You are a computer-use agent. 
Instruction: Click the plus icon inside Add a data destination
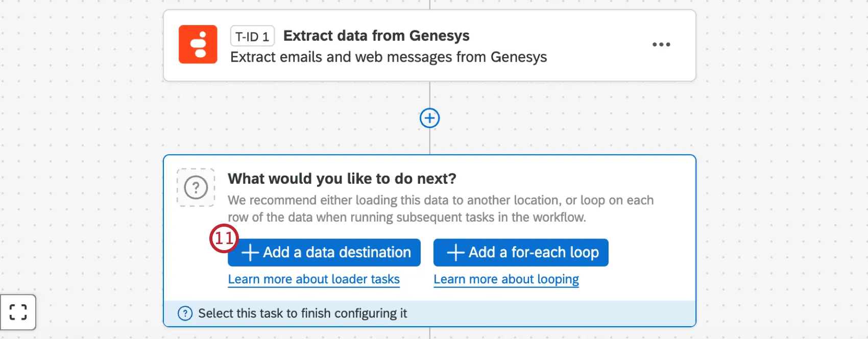250,252
